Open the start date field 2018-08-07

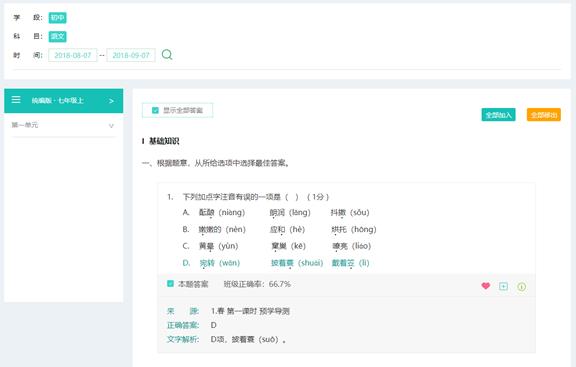point(73,55)
